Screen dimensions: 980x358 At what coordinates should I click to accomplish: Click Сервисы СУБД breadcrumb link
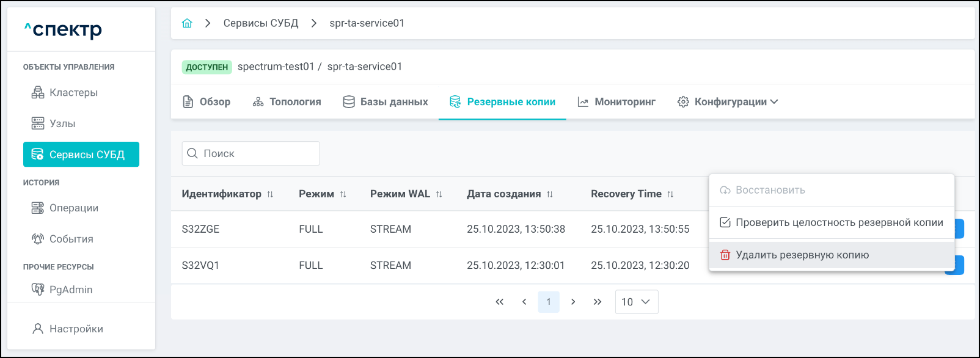coord(261,23)
